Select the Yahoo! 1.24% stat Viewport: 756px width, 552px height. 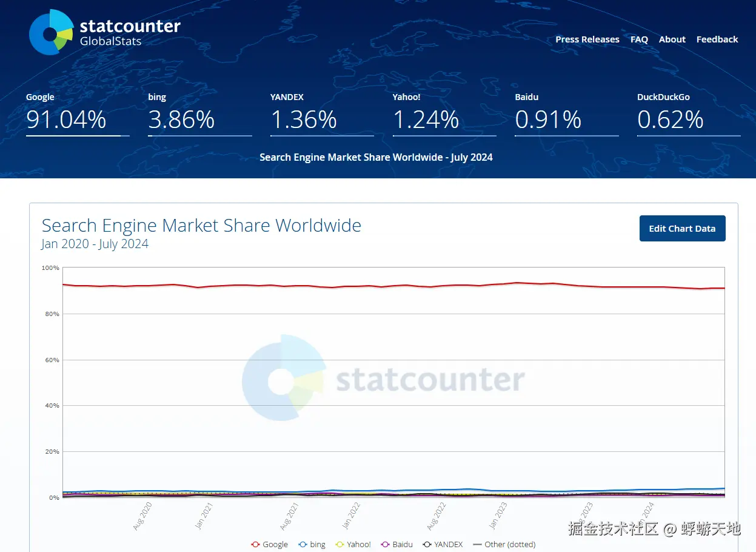(444, 113)
